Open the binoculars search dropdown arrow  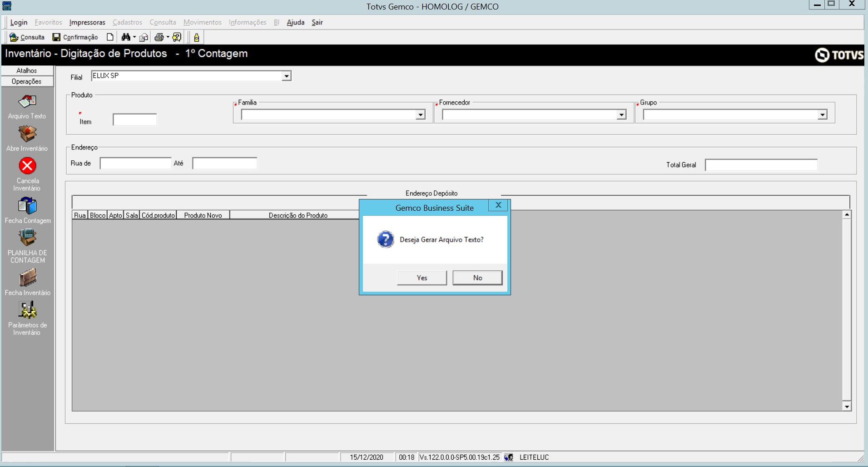134,37
